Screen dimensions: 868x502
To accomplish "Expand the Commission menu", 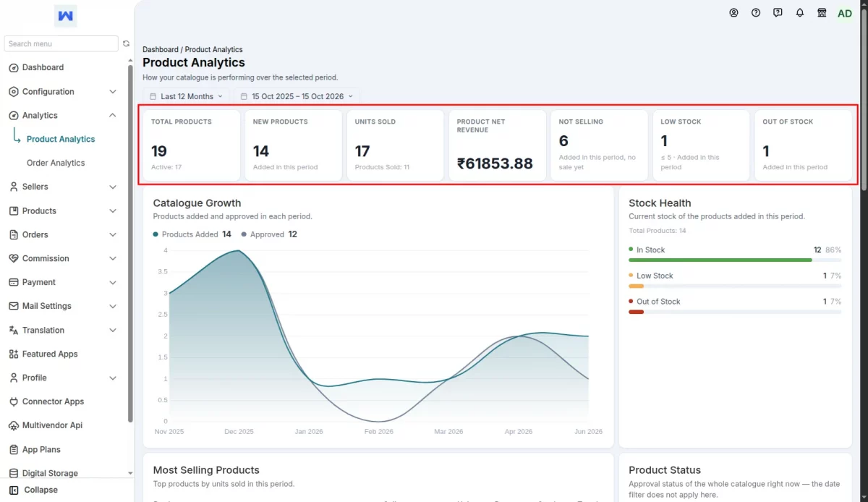I will pyautogui.click(x=62, y=259).
